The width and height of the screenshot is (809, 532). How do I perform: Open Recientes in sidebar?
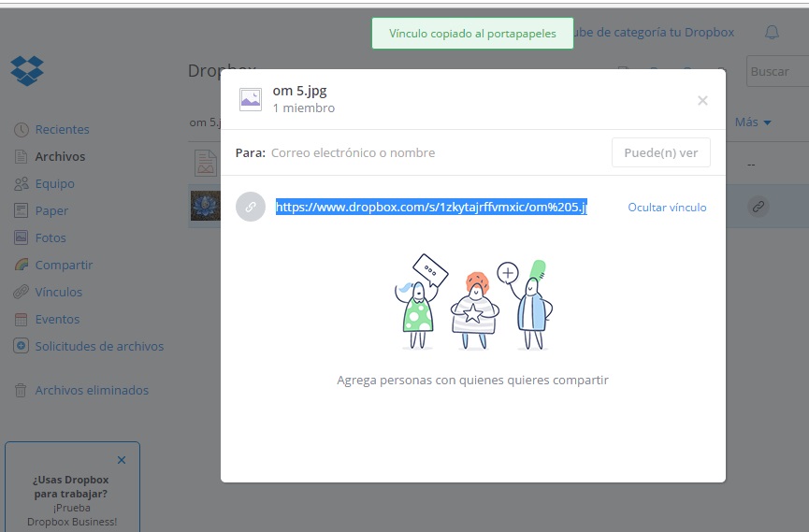[62, 130]
